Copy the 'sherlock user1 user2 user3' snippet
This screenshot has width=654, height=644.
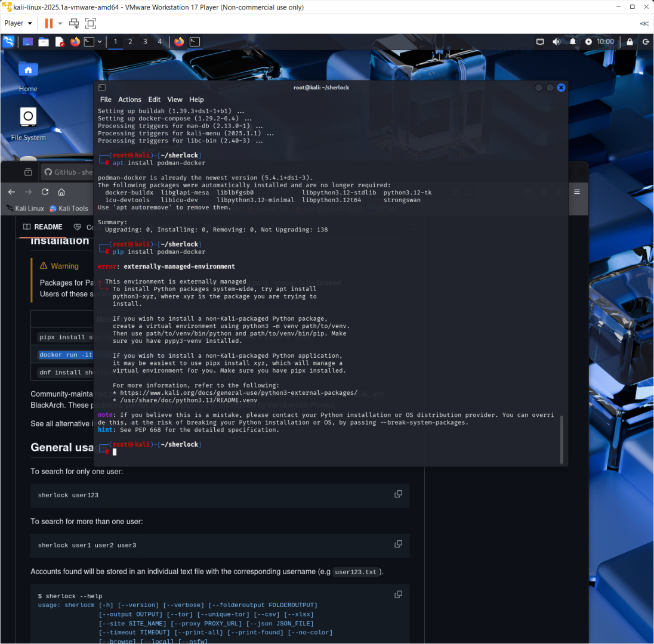click(399, 544)
